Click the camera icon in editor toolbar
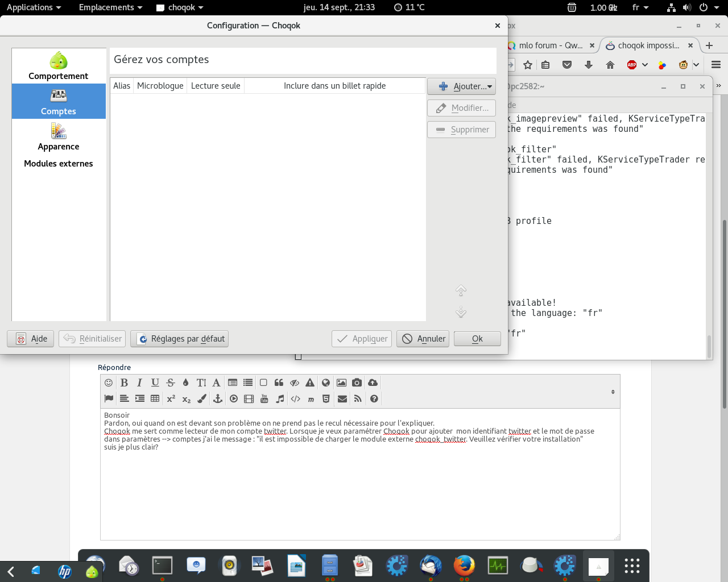Image resolution: width=728 pixels, height=582 pixels. pyautogui.click(x=357, y=383)
